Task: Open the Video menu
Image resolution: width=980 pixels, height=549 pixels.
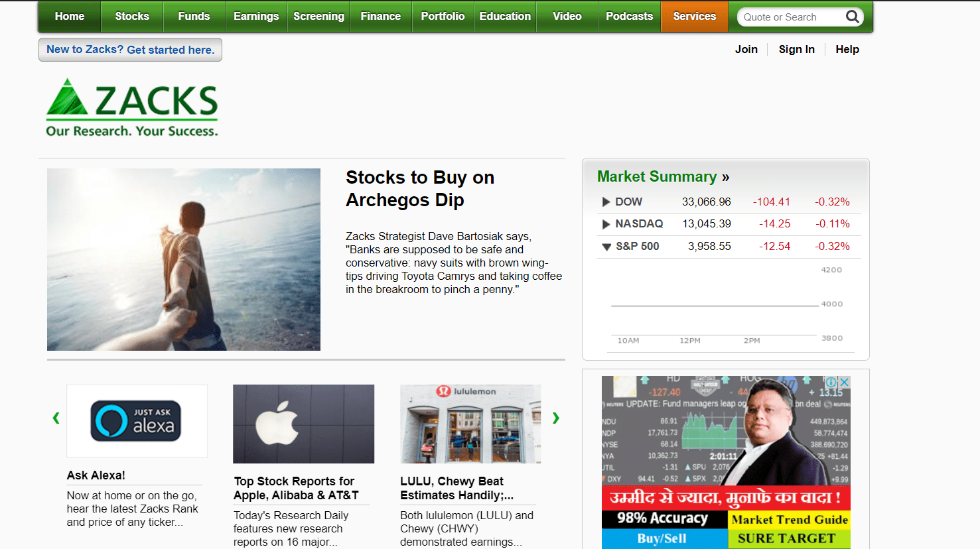Action: (x=567, y=17)
